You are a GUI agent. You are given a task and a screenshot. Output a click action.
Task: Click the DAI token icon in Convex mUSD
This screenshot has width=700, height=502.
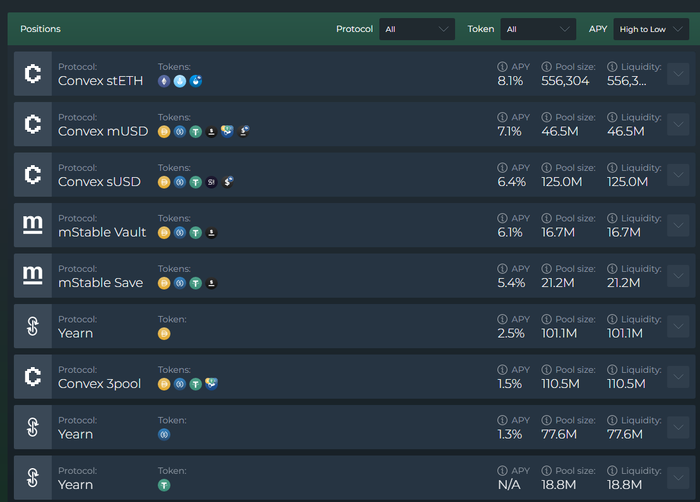(164, 132)
